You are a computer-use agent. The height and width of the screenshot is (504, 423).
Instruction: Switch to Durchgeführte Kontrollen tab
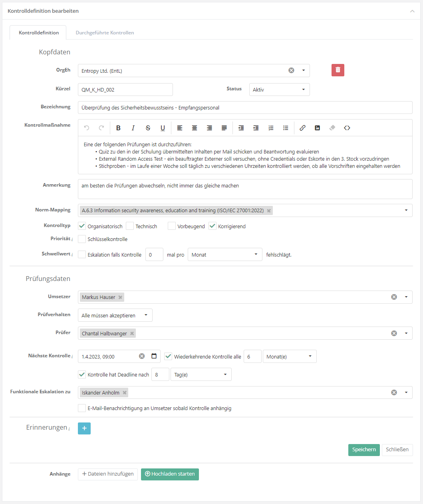[105, 33]
